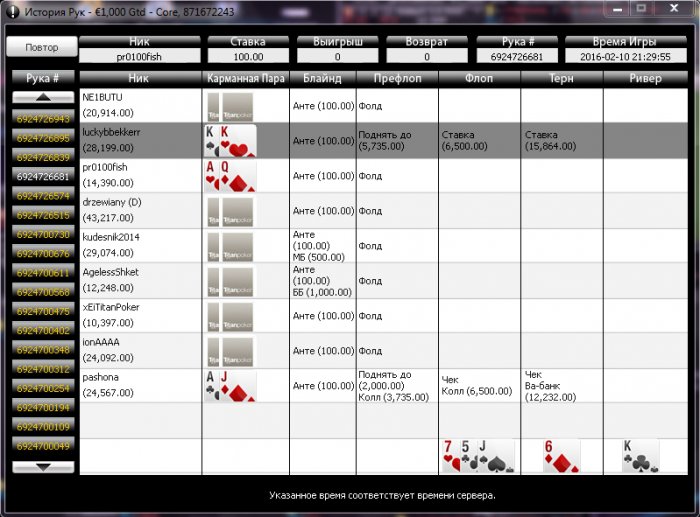
Task: Click the Ник column header in table
Action: (x=140, y=78)
